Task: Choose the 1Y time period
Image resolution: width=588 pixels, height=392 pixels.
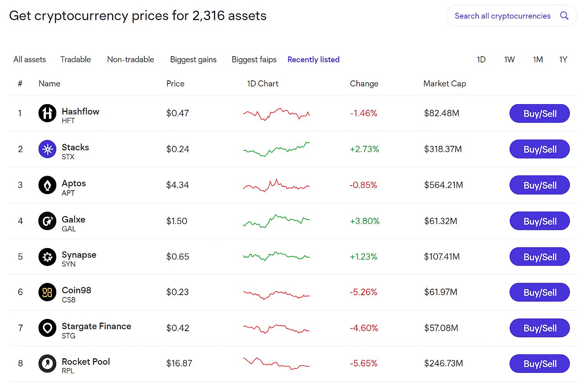Action: (563, 60)
